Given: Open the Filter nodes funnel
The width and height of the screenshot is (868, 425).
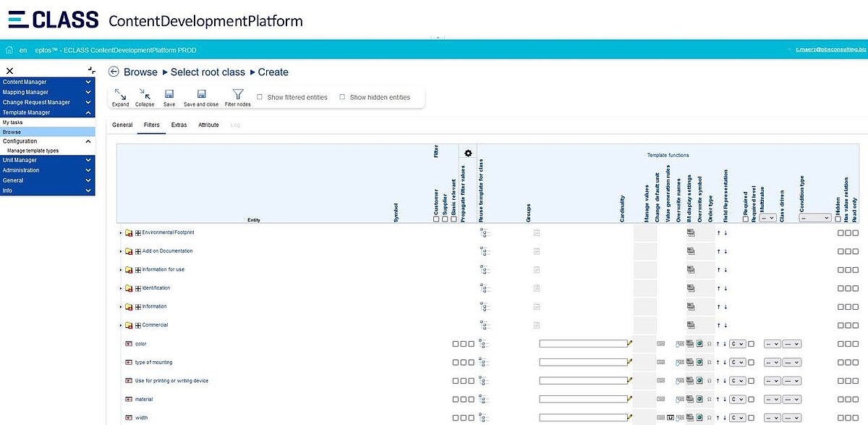Looking at the screenshot, I should tap(237, 94).
